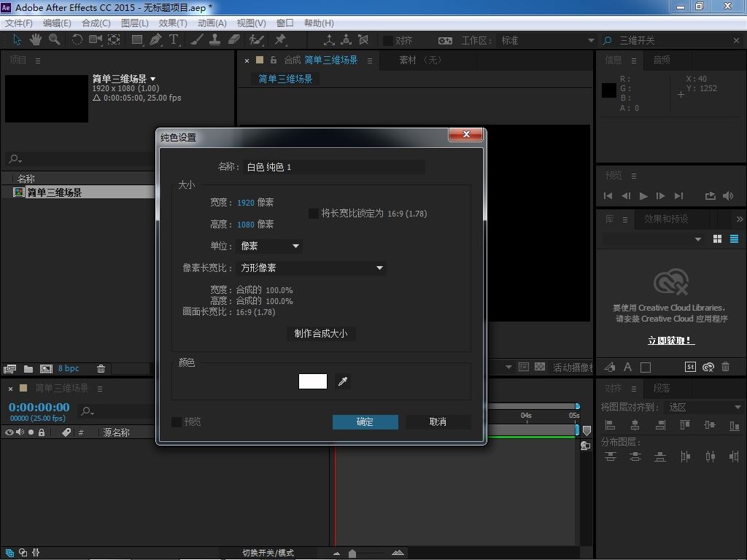Click the 取消 button

pyautogui.click(x=438, y=422)
